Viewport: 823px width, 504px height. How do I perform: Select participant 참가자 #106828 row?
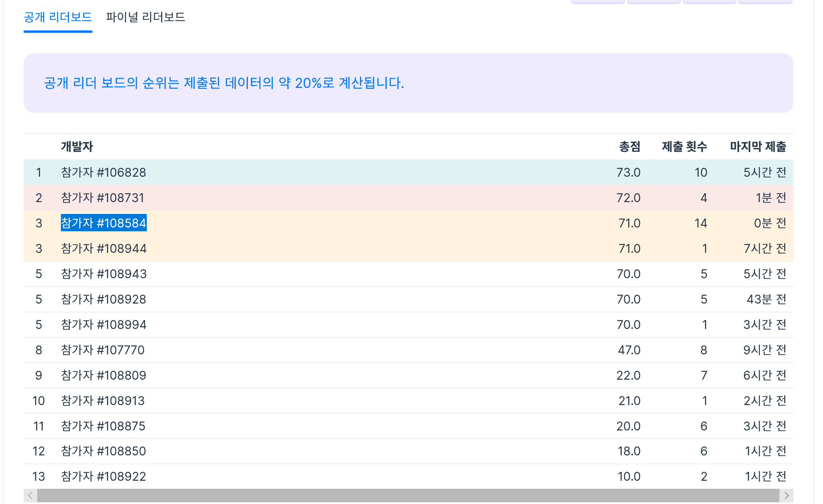coord(104,173)
